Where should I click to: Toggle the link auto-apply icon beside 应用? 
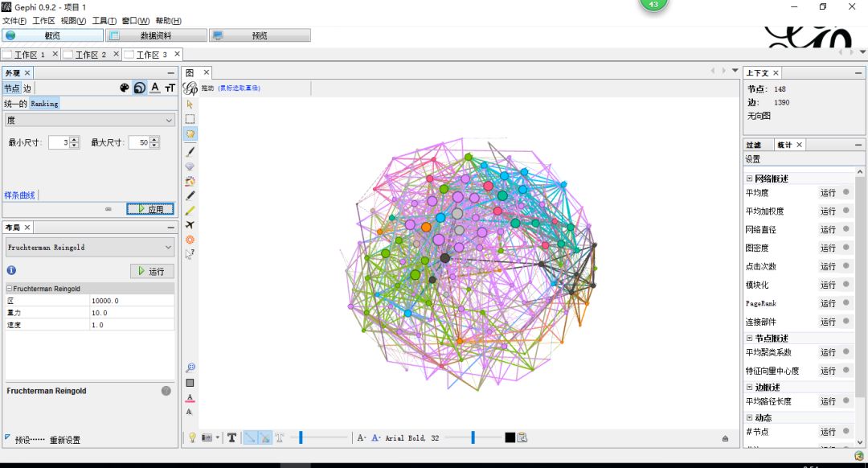(x=108, y=209)
